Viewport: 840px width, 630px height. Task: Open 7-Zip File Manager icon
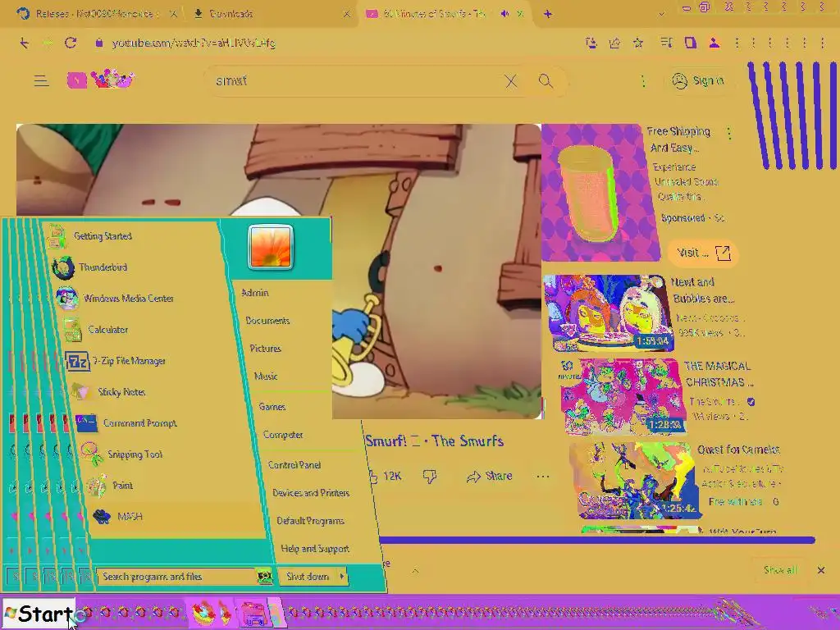(x=77, y=361)
